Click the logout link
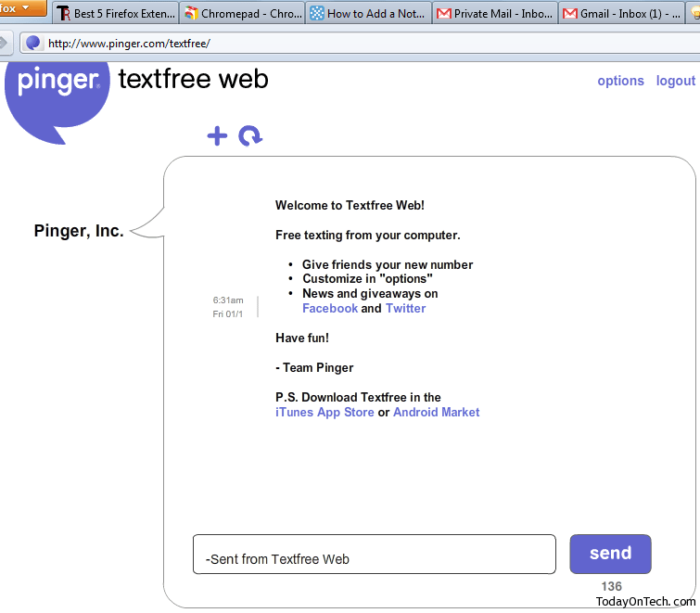This screenshot has width=700, height=613. tap(676, 81)
